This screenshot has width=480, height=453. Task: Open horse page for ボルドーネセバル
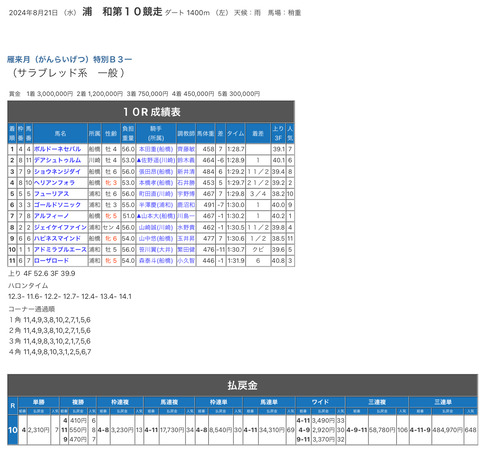click(x=57, y=149)
